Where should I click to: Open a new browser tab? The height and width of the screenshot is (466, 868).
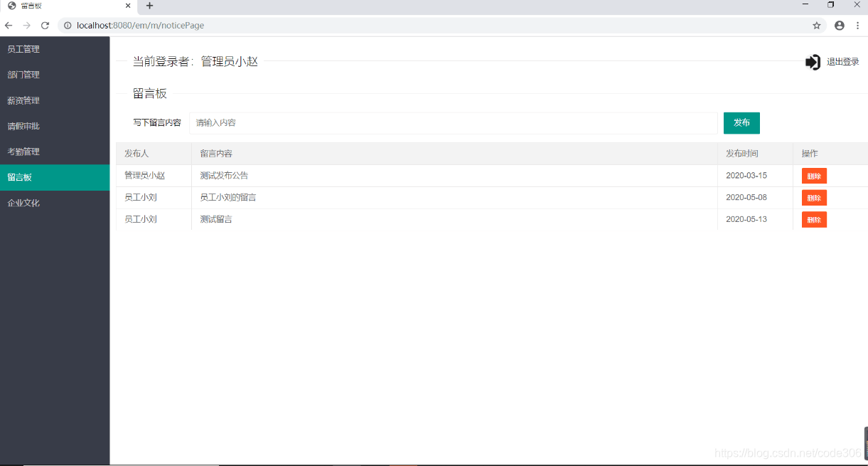tap(149, 6)
